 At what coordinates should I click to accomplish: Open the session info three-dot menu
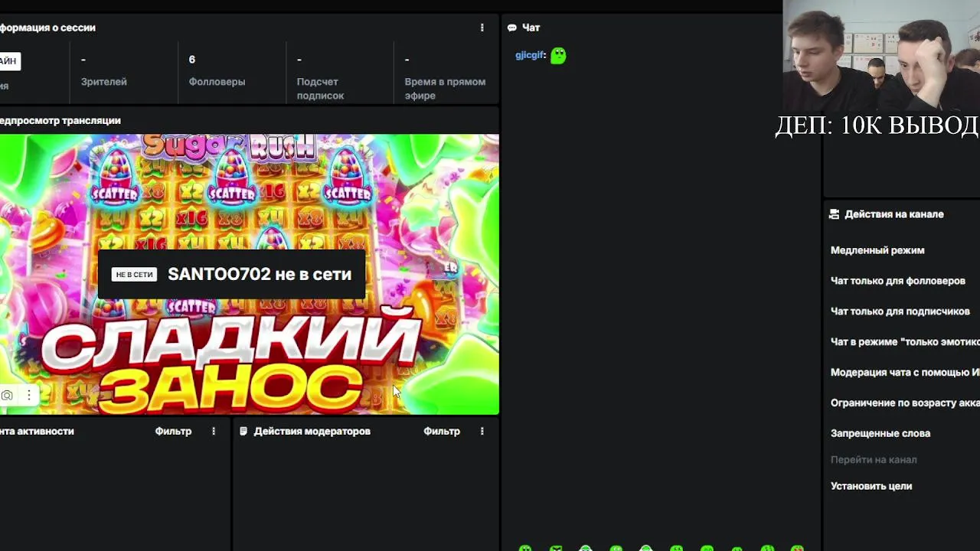[482, 28]
